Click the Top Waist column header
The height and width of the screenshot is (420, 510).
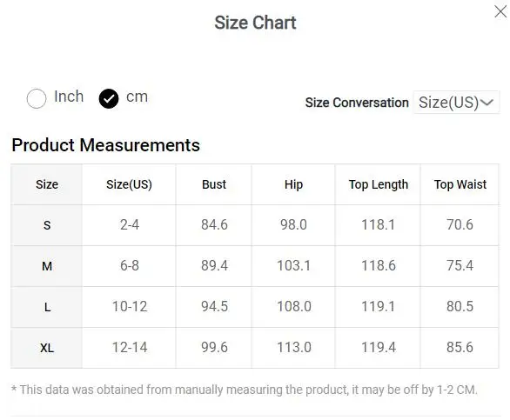coord(460,184)
